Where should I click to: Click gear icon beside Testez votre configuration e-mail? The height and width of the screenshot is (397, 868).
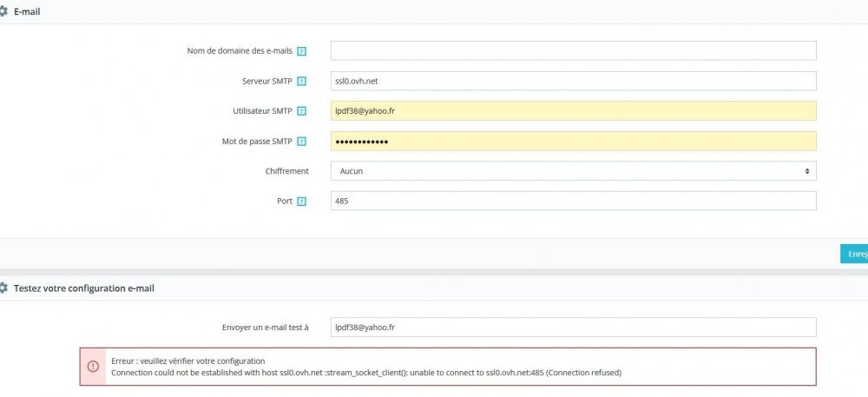pyautogui.click(x=3, y=288)
